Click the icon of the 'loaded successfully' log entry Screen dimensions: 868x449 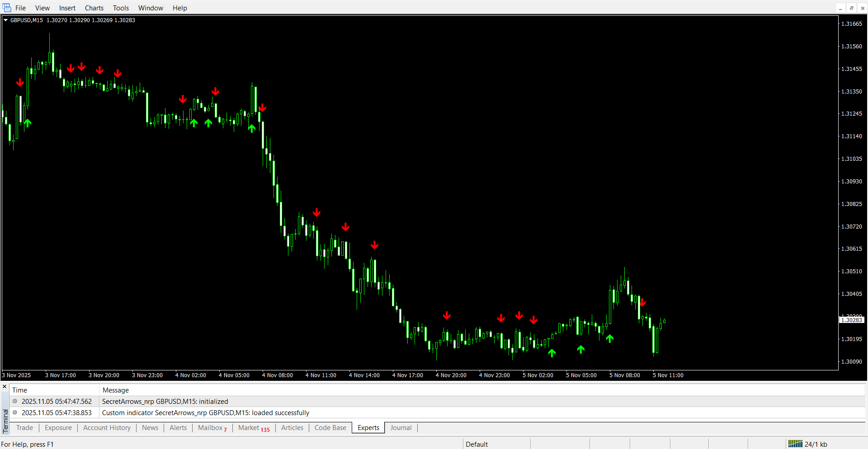tap(15, 412)
